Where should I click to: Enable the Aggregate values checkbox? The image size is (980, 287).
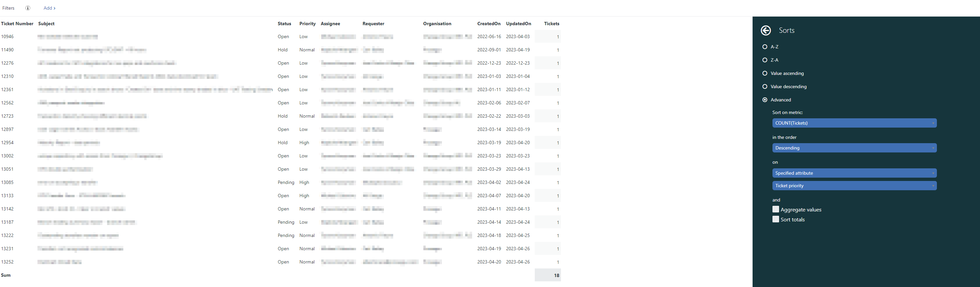(x=775, y=209)
